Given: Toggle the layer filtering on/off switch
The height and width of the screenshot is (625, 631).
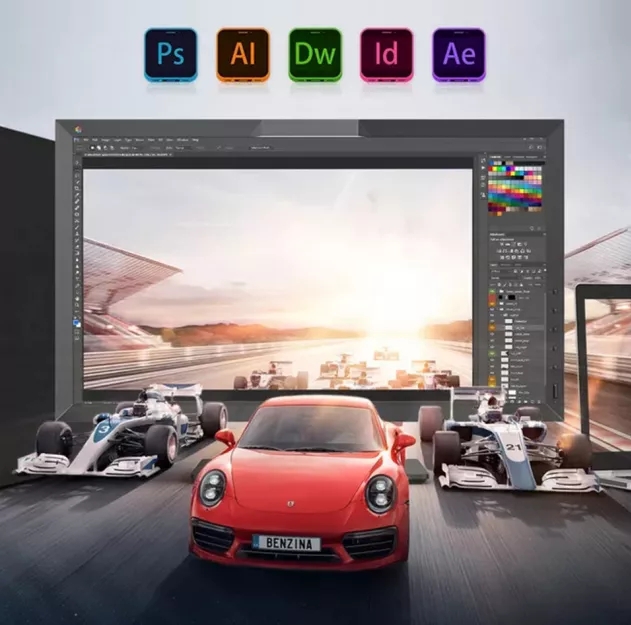Looking at the screenshot, I should [x=545, y=270].
